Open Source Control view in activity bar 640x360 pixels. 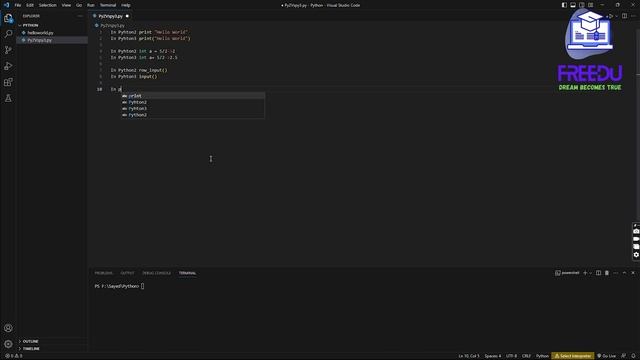pyautogui.click(x=8, y=50)
